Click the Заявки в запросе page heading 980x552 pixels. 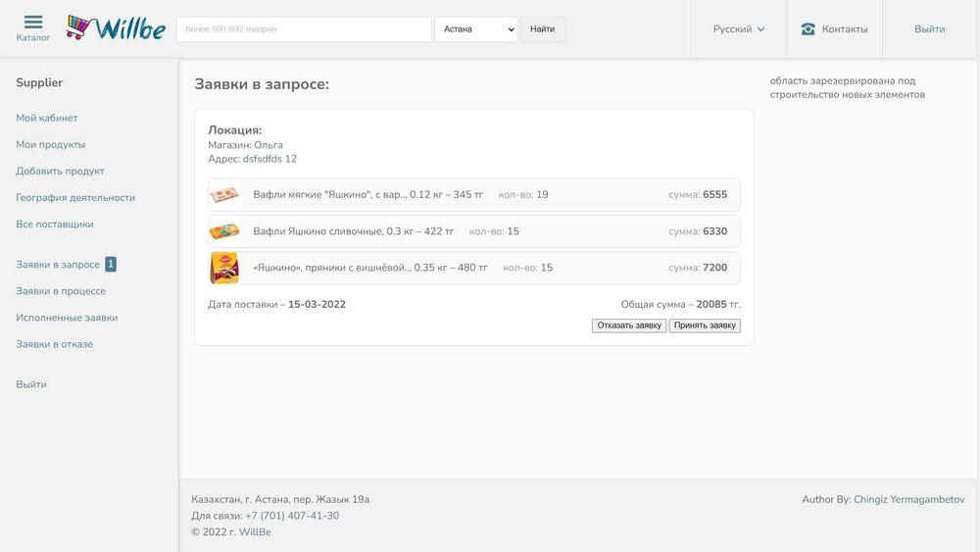pyautogui.click(x=262, y=83)
